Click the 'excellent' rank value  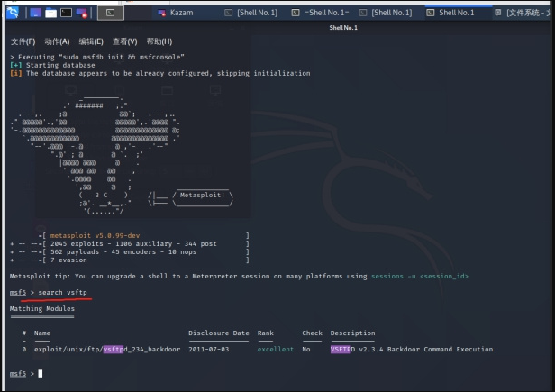coord(276,350)
